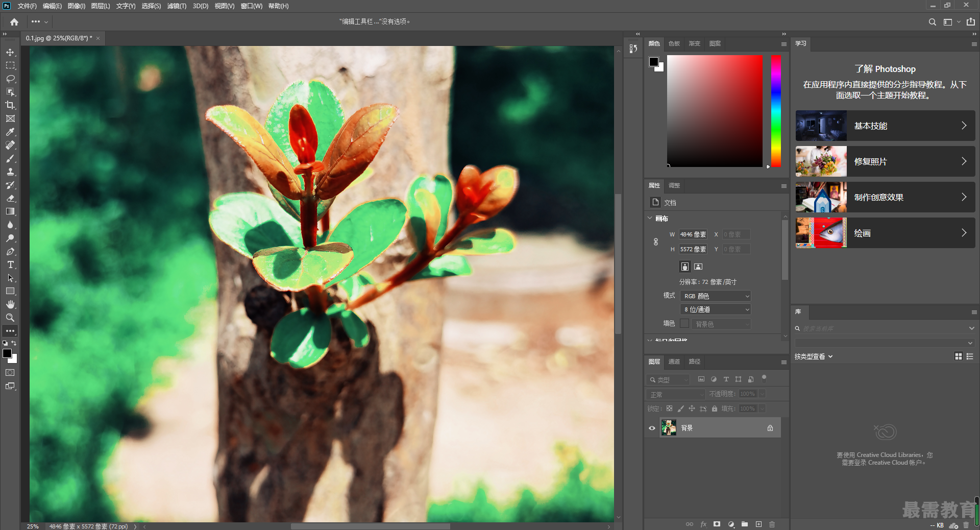Toggle the width-height link in Properties
980x530 pixels.
(656, 242)
